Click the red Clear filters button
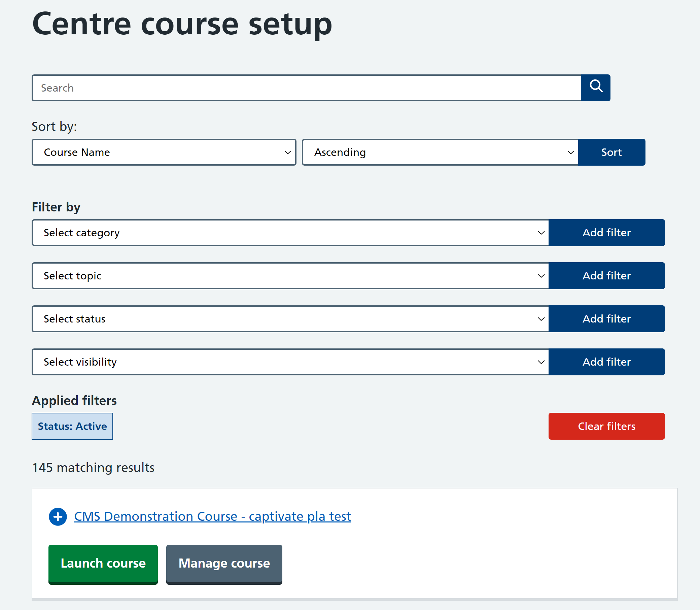Image resolution: width=700 pixels, height=610 pixels. pos(606,426)
